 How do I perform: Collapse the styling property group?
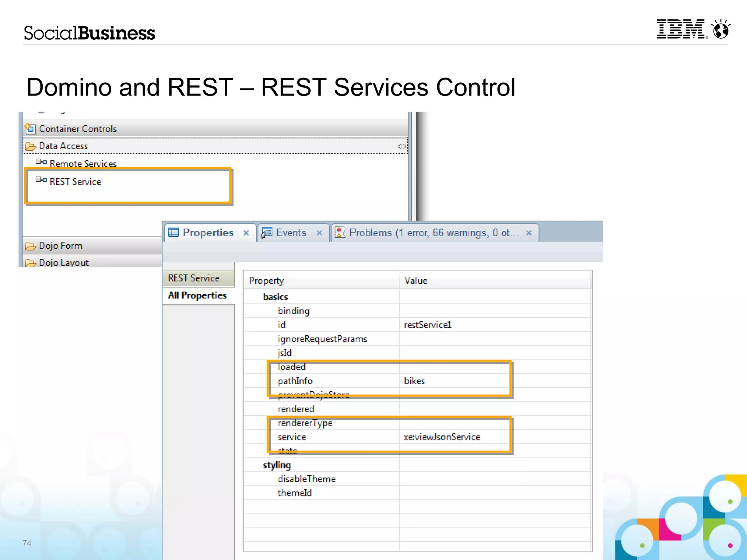pos(277,465)
